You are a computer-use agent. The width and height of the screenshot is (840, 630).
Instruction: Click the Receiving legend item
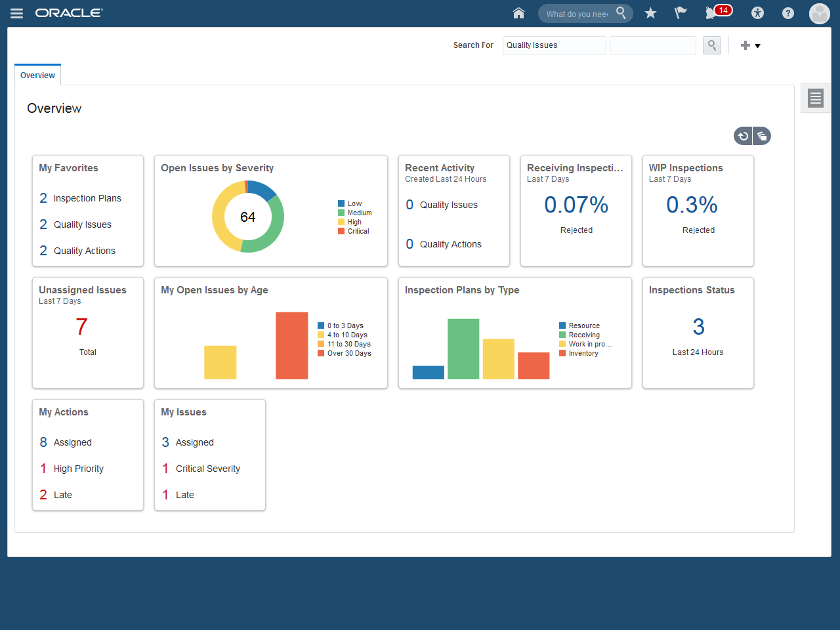[579, 335]
